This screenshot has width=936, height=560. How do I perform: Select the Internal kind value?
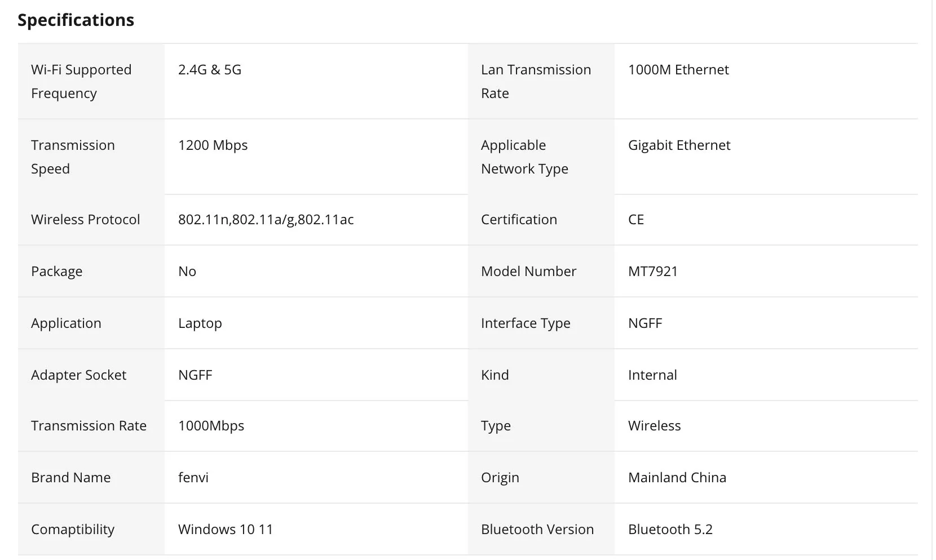652,375
